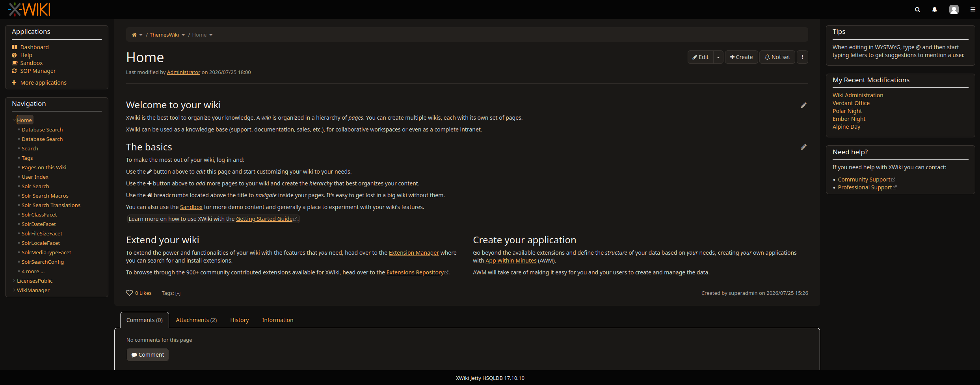
Task: Click the XWiki logo
Action: (x=29, y=9)
